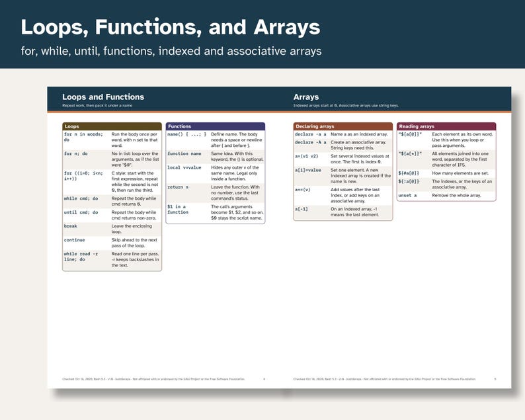Click the '$1 in a function' code cell
Image resolution: width=525 pixels, height=420 pixels.
178,209
